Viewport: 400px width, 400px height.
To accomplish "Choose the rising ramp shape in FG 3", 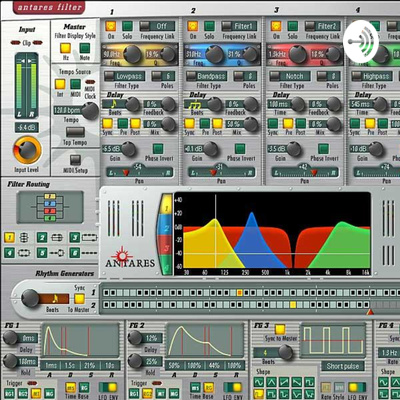I will [x=284, y=382].
